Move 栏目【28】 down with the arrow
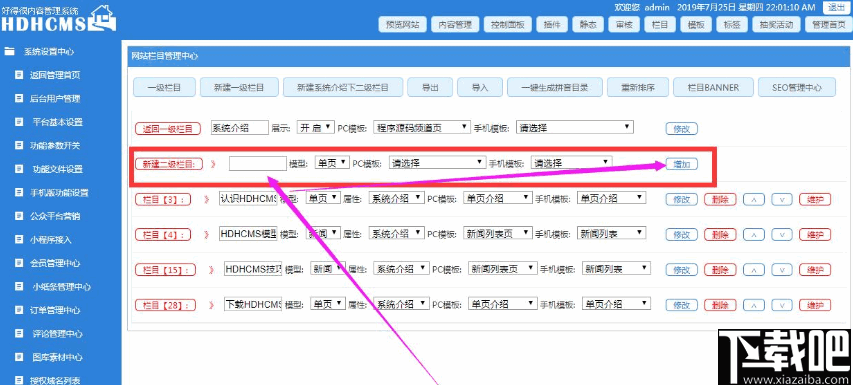The height and width of the screenshot is (385, 853). point(782,305)
